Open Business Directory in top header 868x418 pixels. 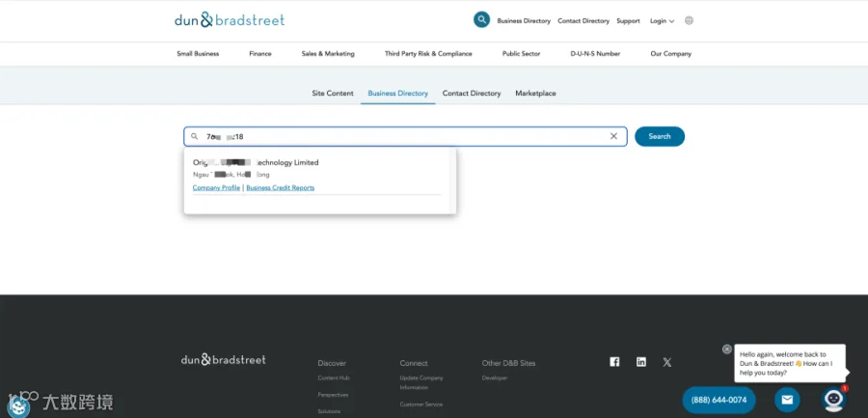[524, 21]
